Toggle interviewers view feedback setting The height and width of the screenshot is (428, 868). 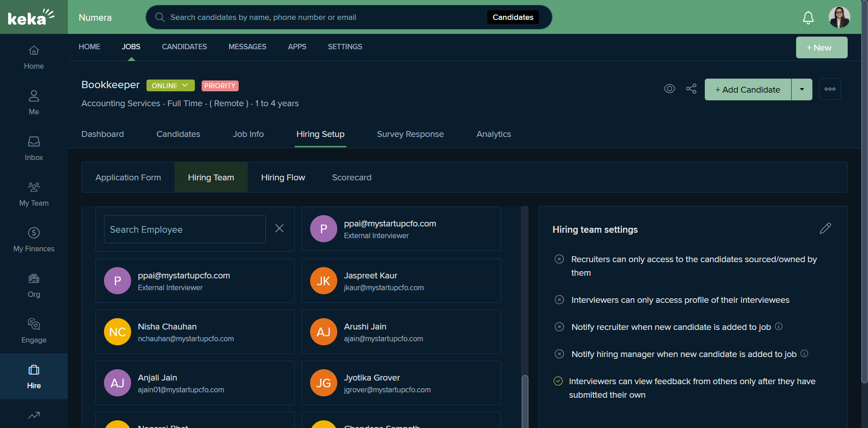[x=558, y=381]
